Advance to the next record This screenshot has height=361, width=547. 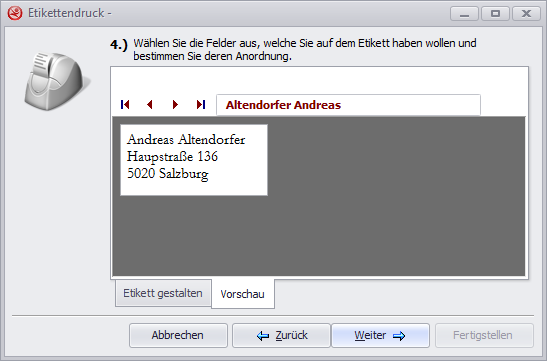click(x=175, y=105)
